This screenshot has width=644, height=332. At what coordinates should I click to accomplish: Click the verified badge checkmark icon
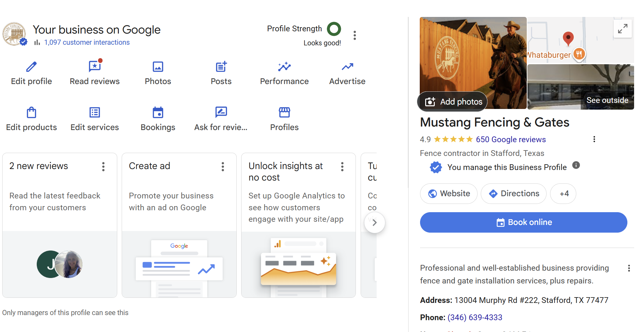(436, 167)
